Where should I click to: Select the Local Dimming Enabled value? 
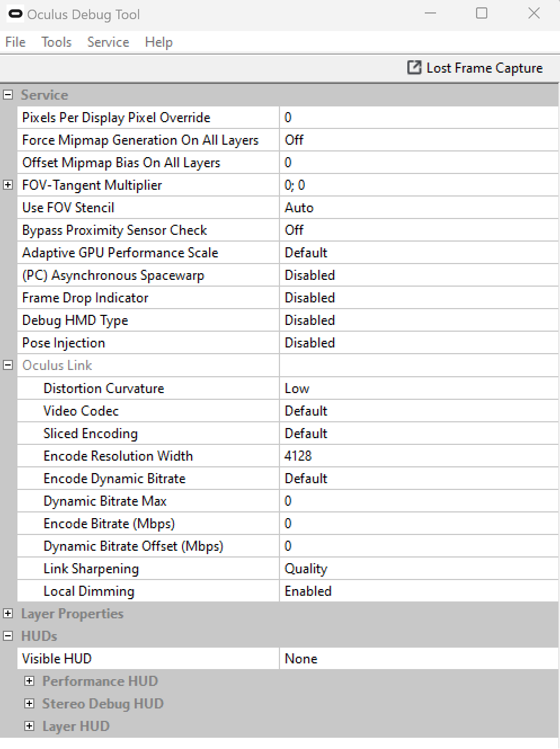(x=418, y=591)
